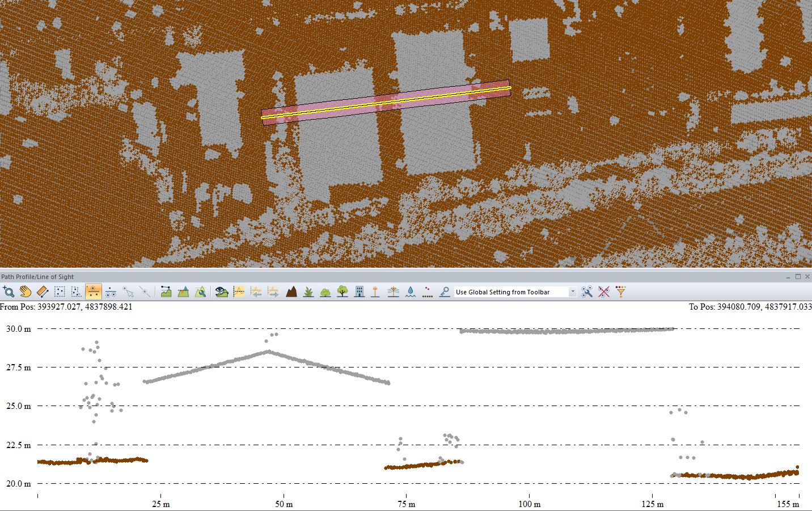Open the wrench with dots settings icon
This screenshot has width=812, height=511.
pos(587,292)
